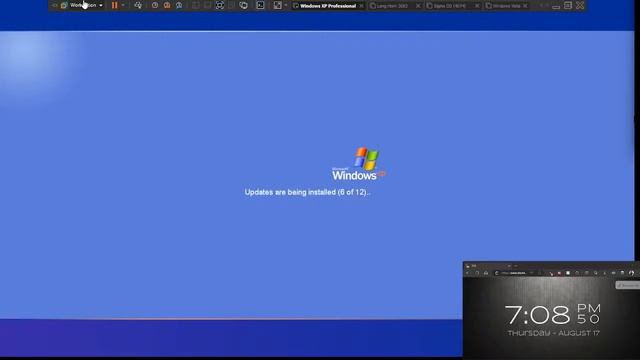
Task: Pause the running virtual machine
Action: tap(114, 5)
